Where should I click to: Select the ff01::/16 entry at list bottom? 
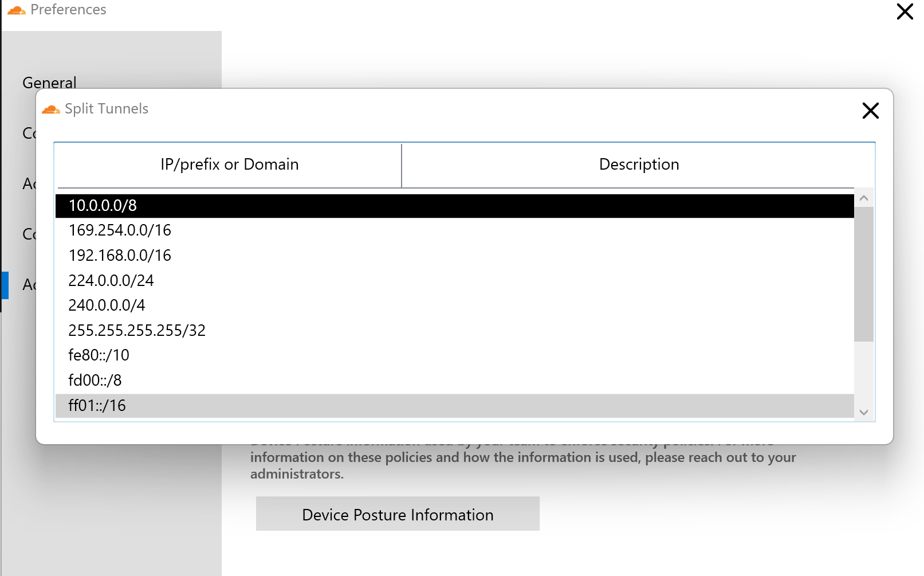coord(229,405)
